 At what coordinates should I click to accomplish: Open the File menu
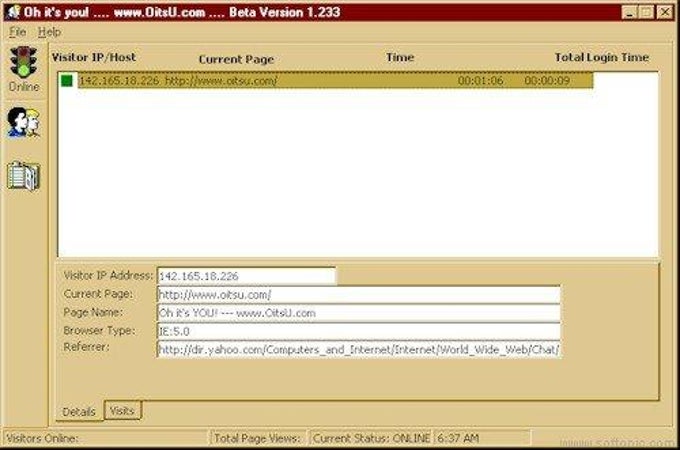18,32
